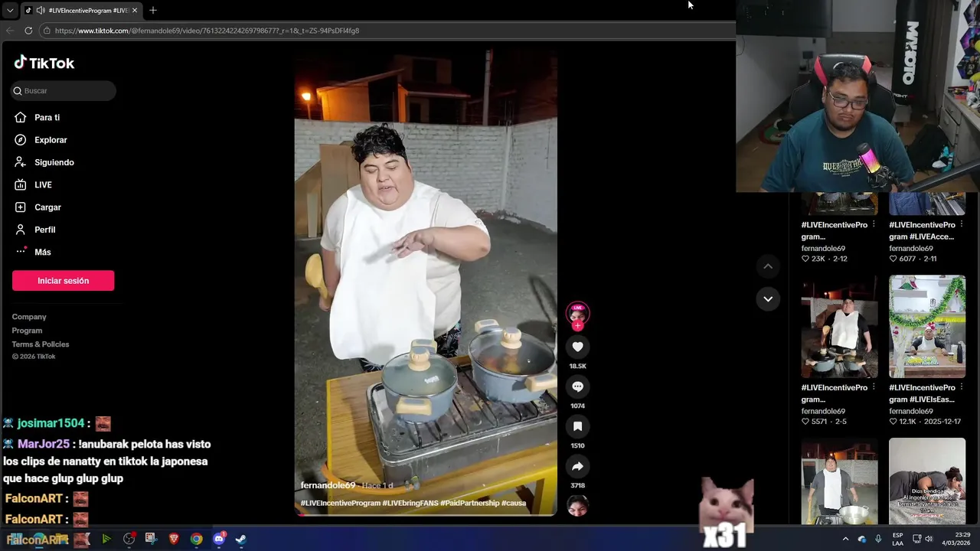Like the video with heart icon
Screen dimensions: 980x551
[577, 347]
